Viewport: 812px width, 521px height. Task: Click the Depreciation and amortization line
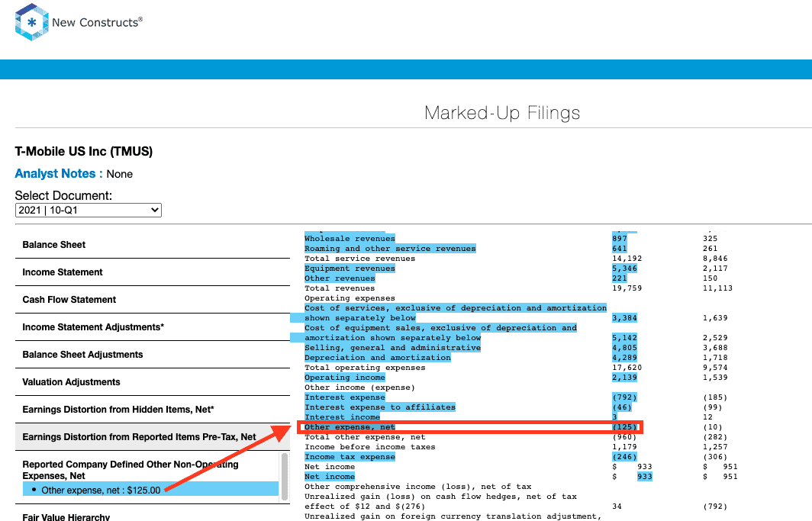click(378, 358)
